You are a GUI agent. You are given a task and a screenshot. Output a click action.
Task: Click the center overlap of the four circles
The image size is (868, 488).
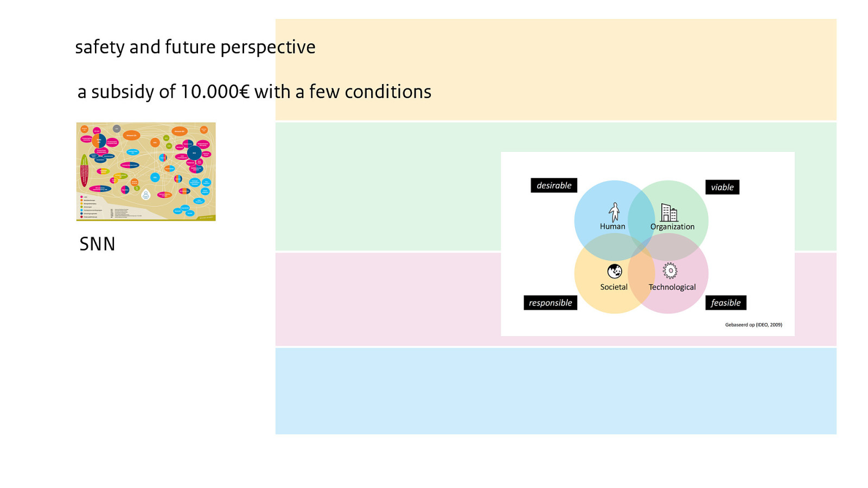coord(641,247)
